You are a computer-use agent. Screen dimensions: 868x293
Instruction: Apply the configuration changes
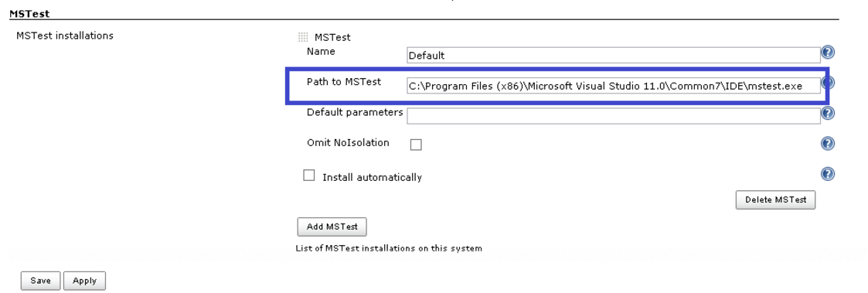coord(84,281)
